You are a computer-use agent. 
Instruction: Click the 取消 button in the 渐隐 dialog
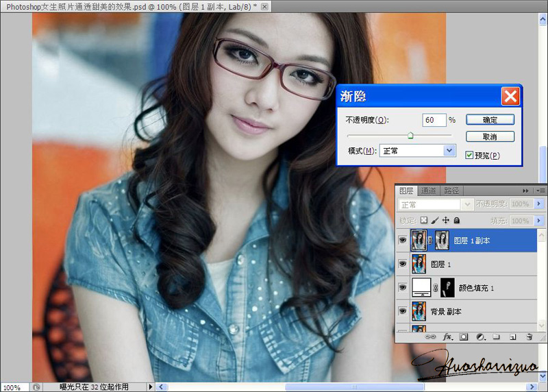coord(490,136)
